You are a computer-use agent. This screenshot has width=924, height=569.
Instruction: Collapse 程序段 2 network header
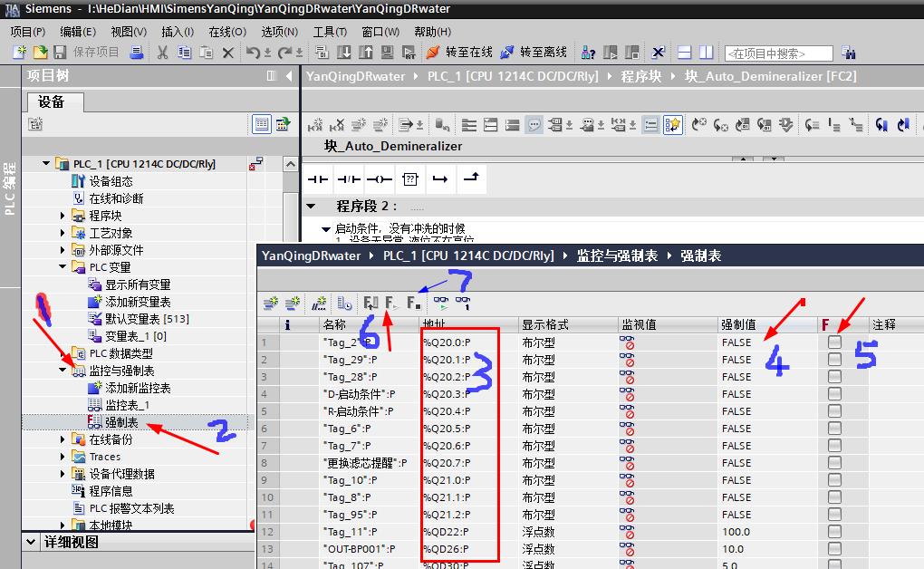click(x=312, y=206)
